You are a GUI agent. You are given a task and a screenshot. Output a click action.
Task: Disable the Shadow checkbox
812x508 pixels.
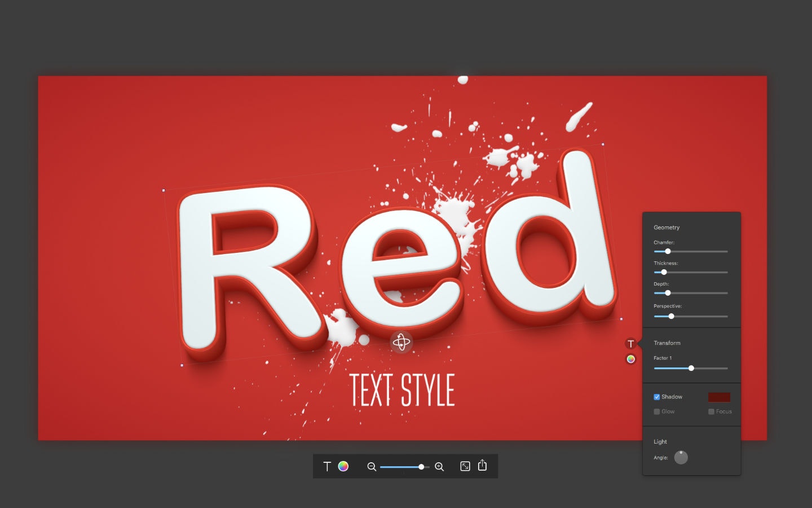tap(657, 397)
